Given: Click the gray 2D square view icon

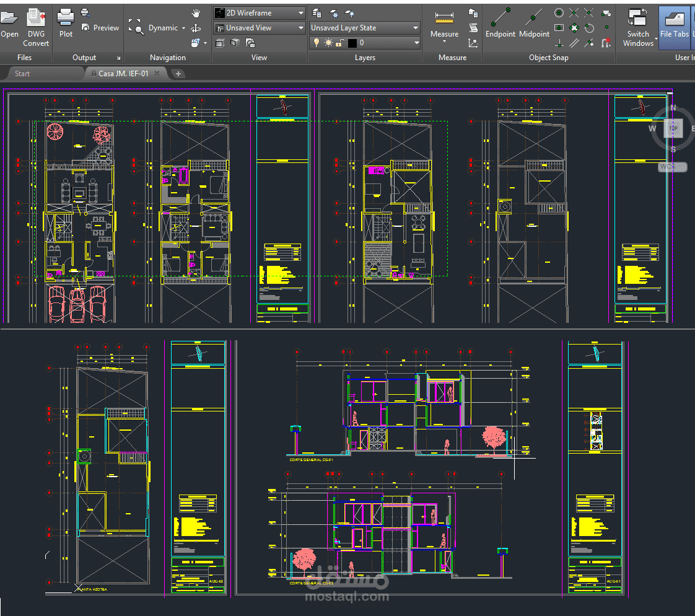Looking at the screenshot, I should (x=220, y=43).
